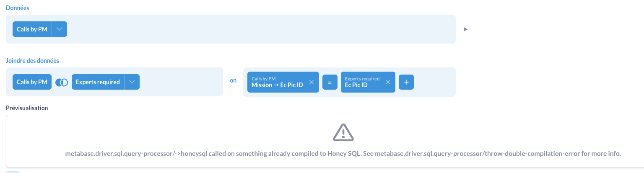Edit the Mission → Ec Pic ID join field

click(x=278, y=82)
